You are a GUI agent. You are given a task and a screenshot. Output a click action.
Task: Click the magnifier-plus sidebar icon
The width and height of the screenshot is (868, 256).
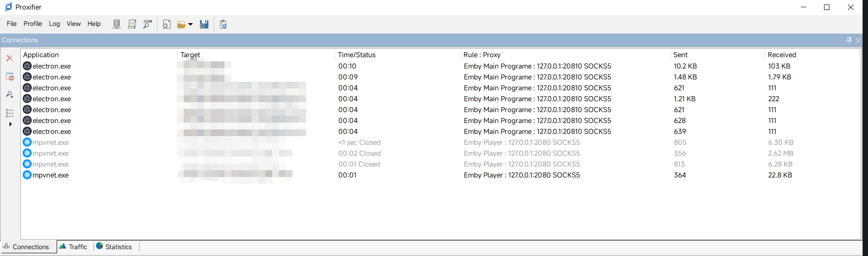click(10, 95)
